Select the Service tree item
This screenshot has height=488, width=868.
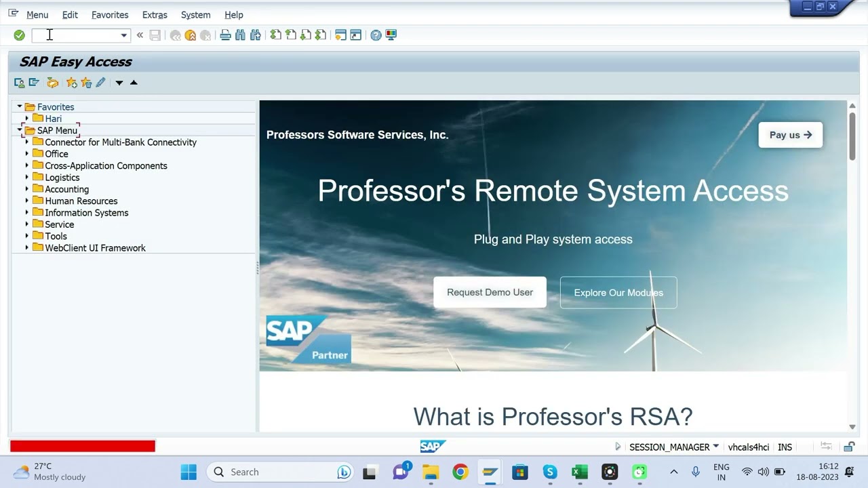59,224
